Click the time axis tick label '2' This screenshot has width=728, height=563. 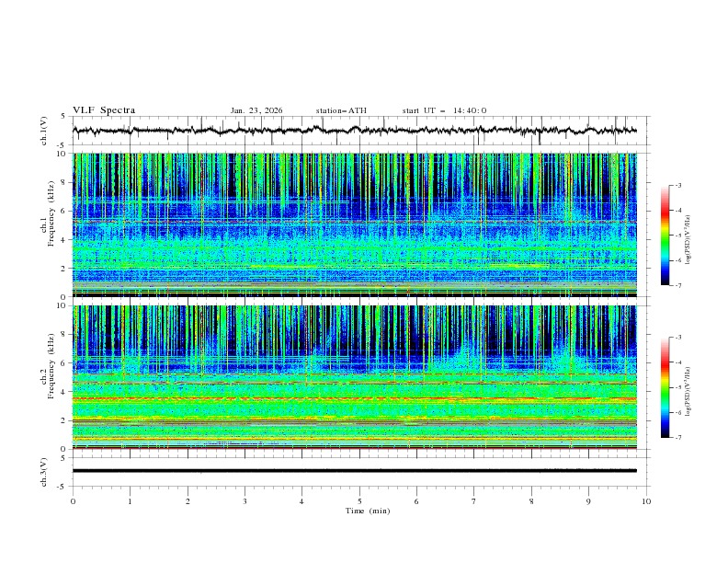(188, 501)
